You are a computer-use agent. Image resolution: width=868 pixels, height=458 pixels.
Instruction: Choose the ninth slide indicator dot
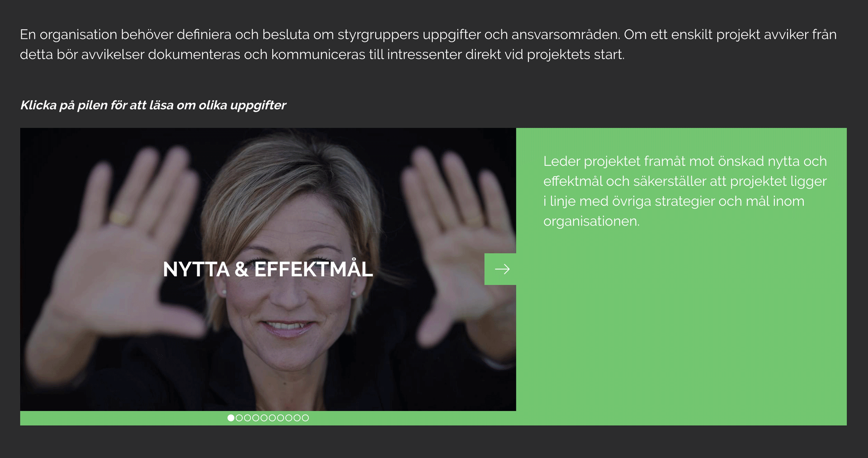tap(297, 418)
